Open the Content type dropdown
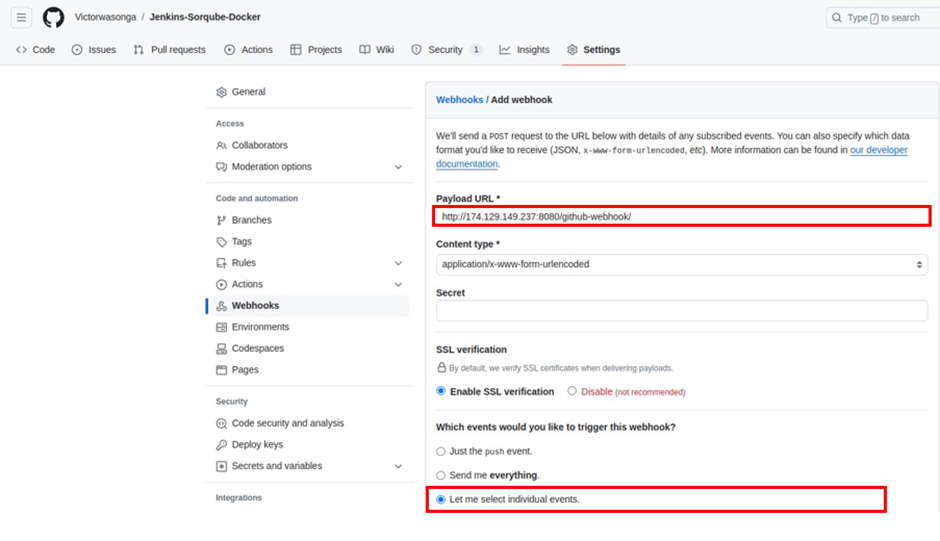 pyautogui.click(x=682, y=265)
